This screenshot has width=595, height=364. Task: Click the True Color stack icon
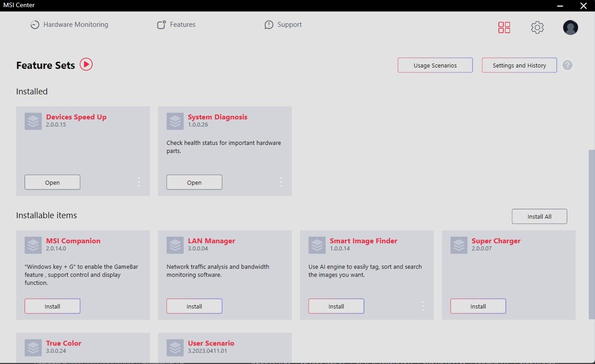coord(33,347)
